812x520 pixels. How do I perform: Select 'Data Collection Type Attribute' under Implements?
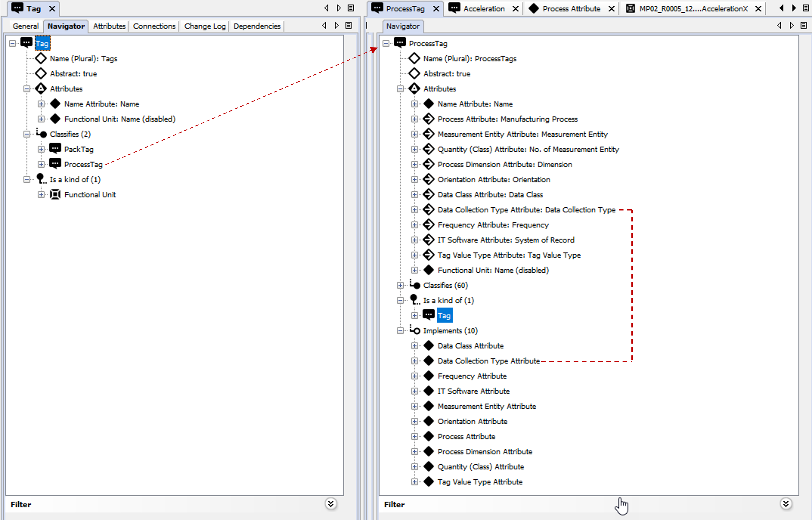pos(488,361)
